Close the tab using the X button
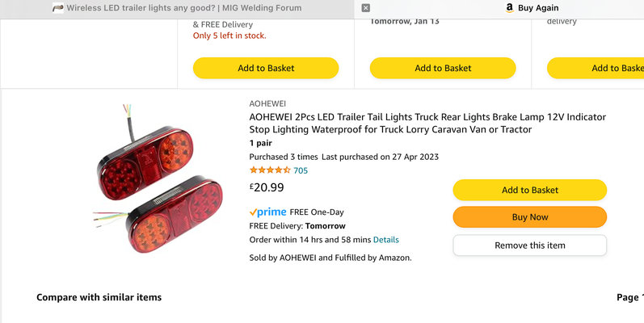Screen dimensions: 644x323 pos(366,8)
